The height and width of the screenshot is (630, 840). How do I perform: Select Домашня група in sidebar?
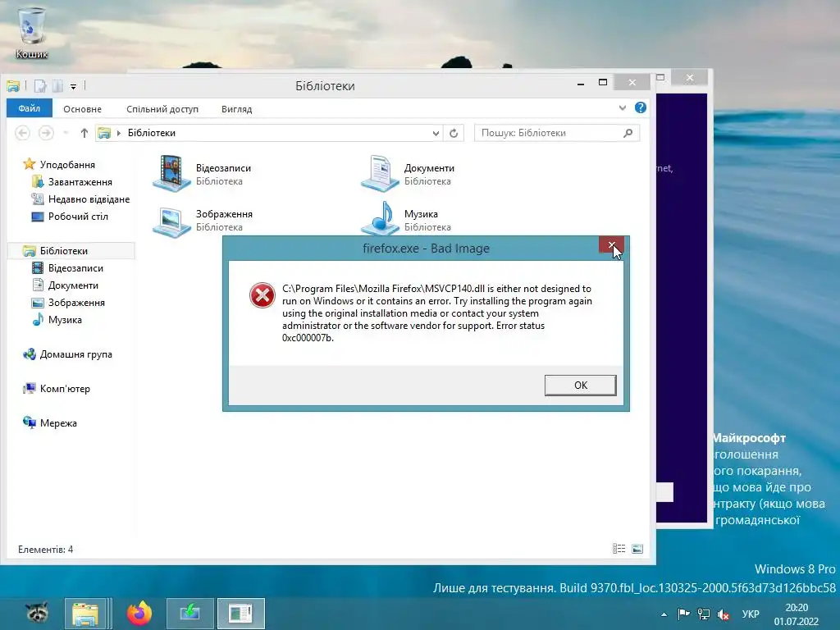point(75,354)
